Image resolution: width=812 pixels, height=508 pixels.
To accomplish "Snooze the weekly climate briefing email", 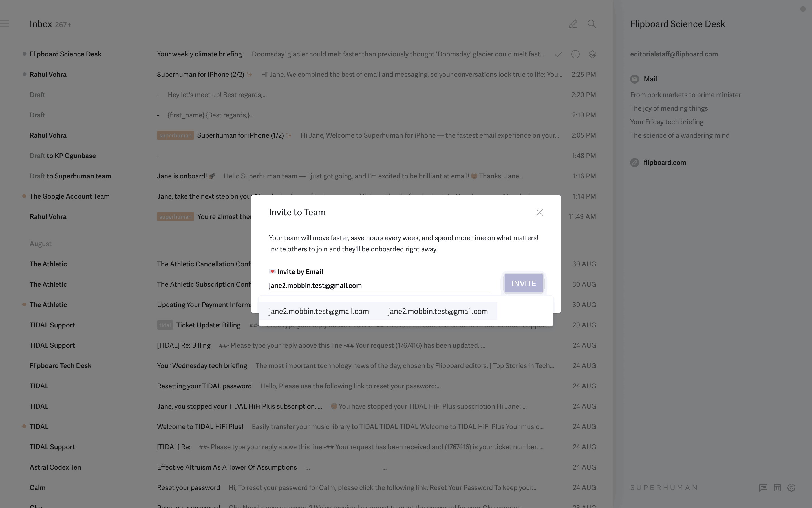I will (575, 54).
